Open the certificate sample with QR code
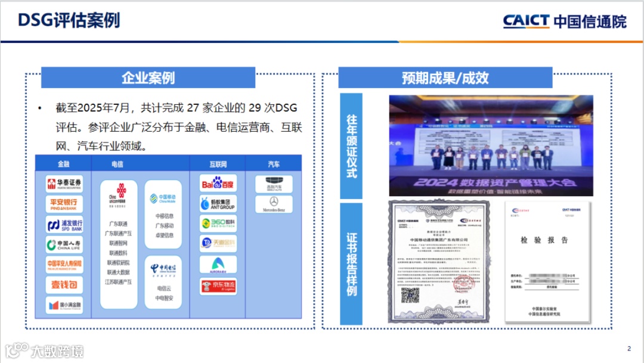The image size is (644, 363). [439, 262]
